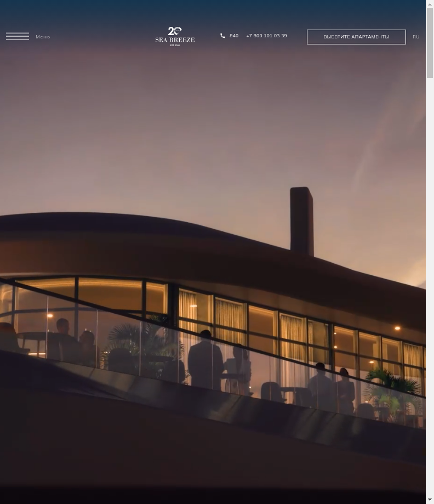Click the phone handset icon
Image resolution: width=434 pixels, height=504 pixels.
point(222,36)
